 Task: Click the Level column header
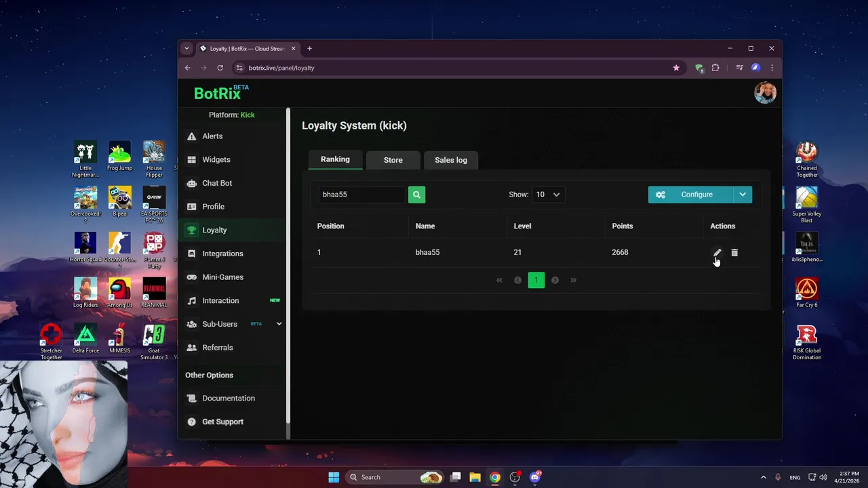(x=522, y=226)
